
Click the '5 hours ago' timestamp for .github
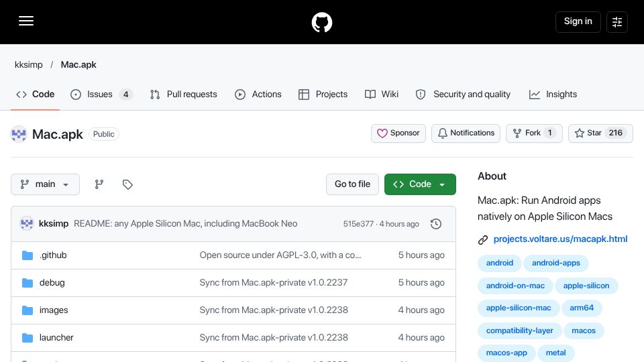(421, 255)
